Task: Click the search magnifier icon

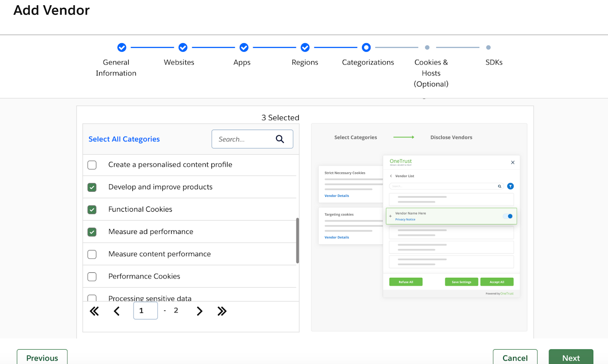Action: coord(280,139)
